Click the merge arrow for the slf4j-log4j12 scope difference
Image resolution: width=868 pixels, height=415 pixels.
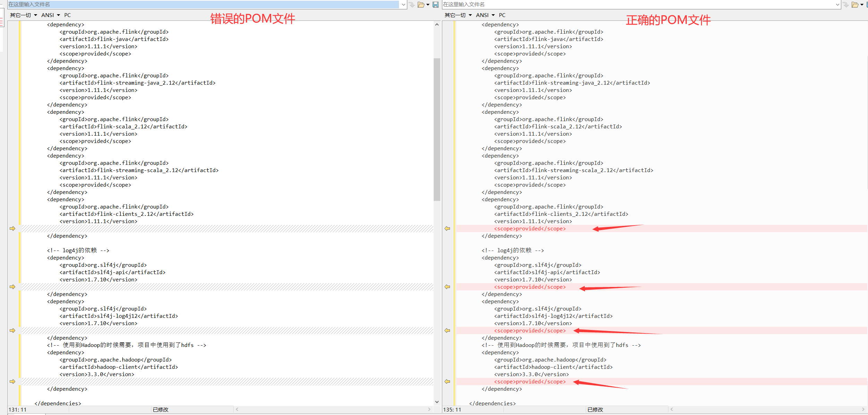pyautogui.click(x=448, y=330)
